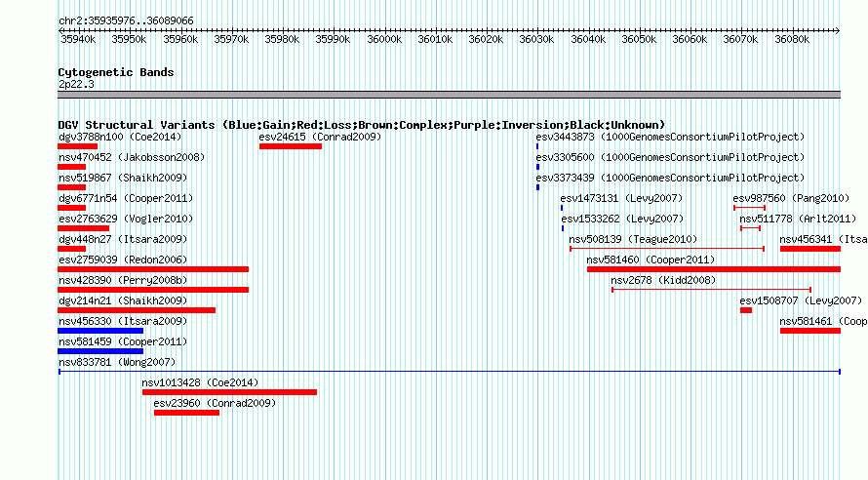
Task: Click the 36040k ruler tick label
Action: 588,39
